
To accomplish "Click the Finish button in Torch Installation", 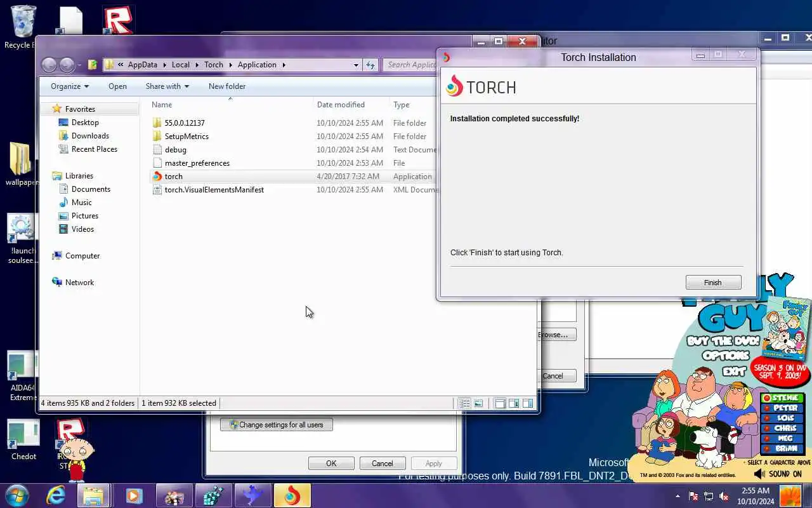I will [x=713, y=283].
